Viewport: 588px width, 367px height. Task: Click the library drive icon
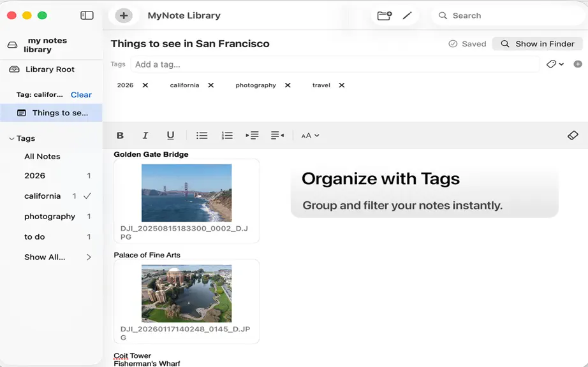[12, 45]
